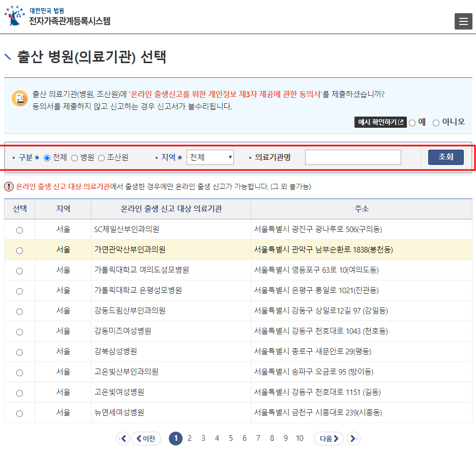Click address 서울특별시 은평구 통일로 1021(진관동)

click(316, 290)
